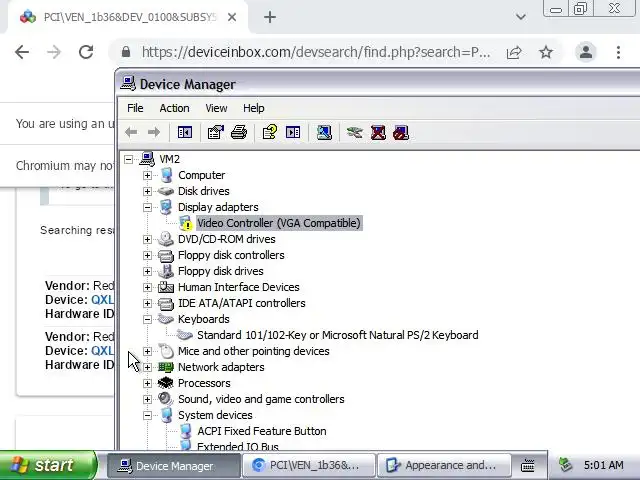The height and width of the screenshot is (480, 640).
Task: Open Chromium profile avatar
Action: tap(586, 52)
